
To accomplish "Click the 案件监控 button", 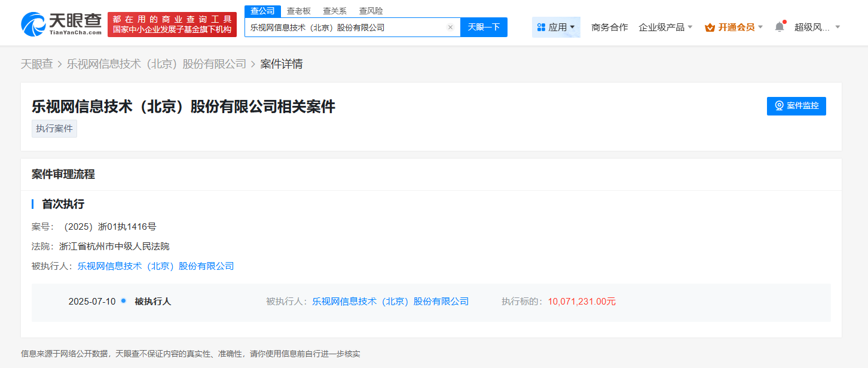I will 796,106.
